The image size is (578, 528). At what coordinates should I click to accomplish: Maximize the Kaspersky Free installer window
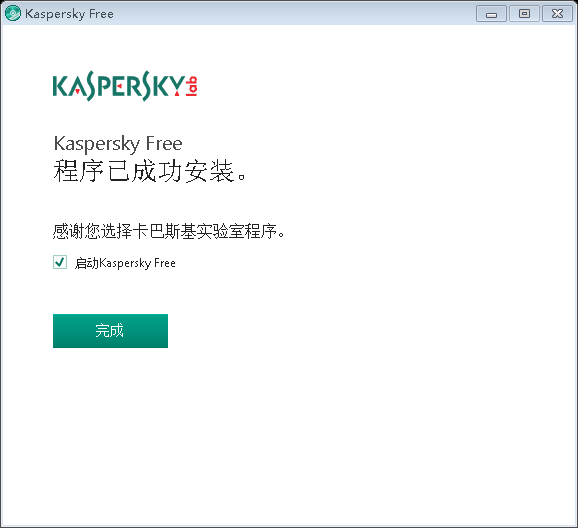tap(524, 14)
